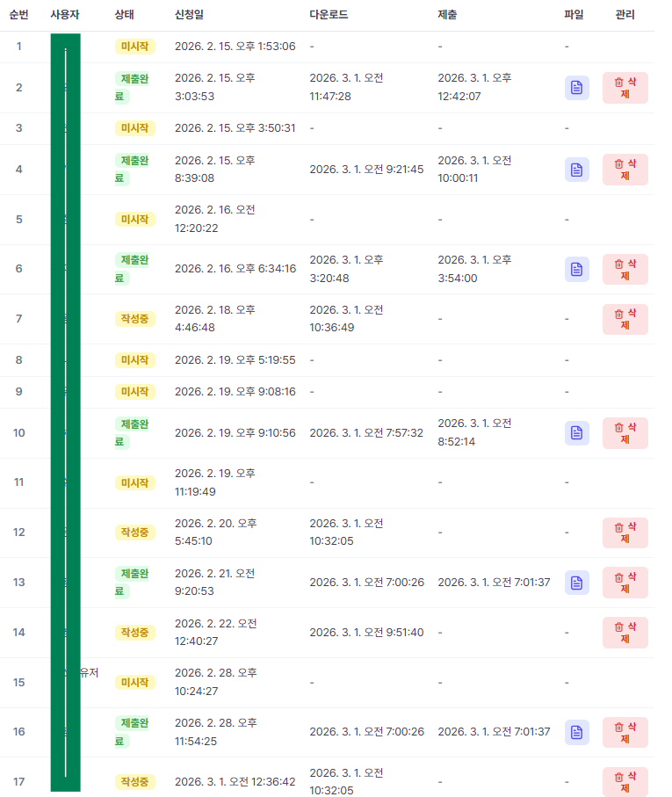Delete the 작성중 entry in row 12
Viewport: 672px width, 797px height.
pyautogui.click(x=625, y=533)
